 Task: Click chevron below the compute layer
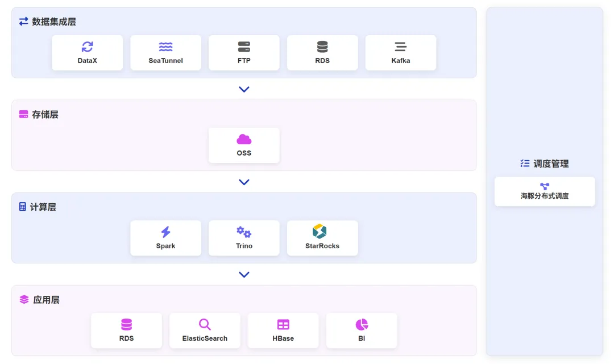click(x=244, y=275)
